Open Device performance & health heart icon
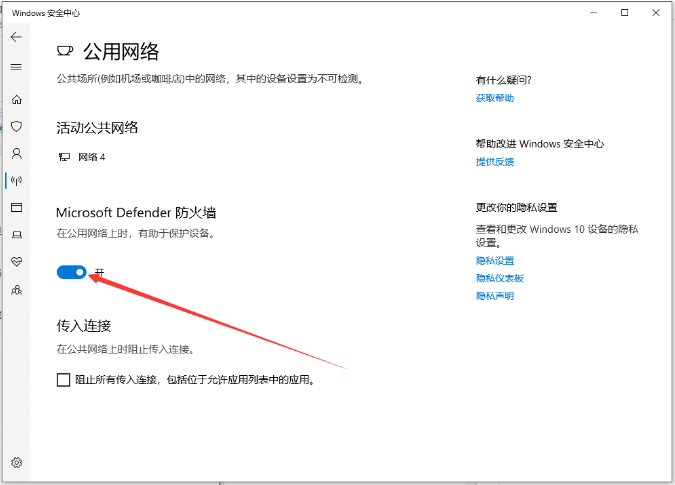675x485 pixels. tap(16, 262)
